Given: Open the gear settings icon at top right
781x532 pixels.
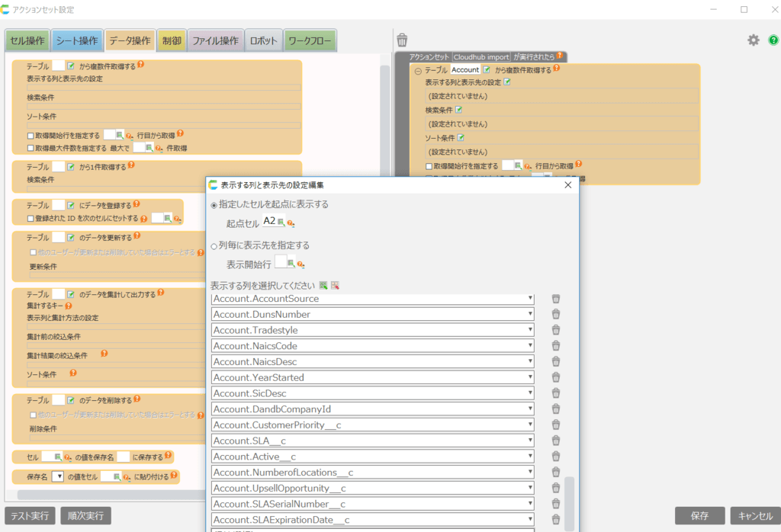Looking at the screenshot, I should 753,40.
